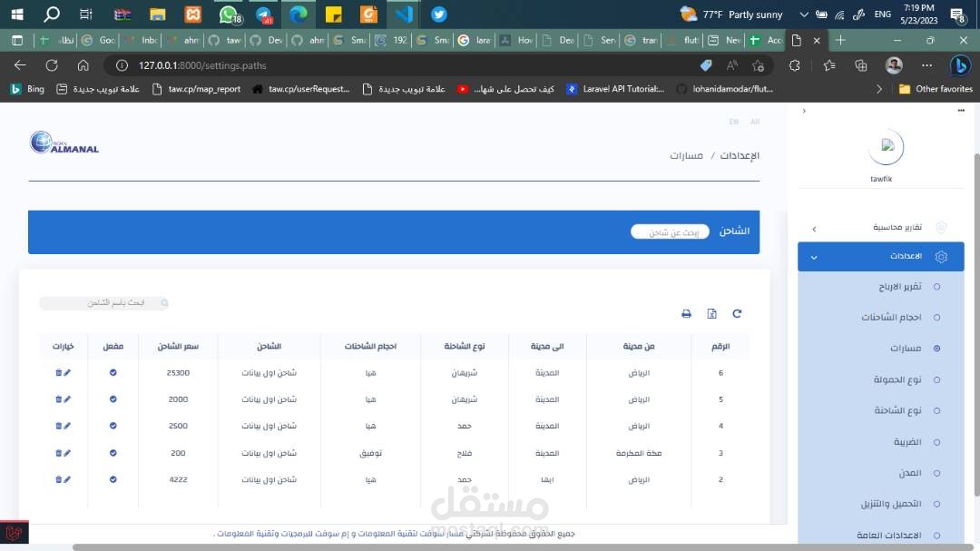
Task: Switch to the browser tab titled lara
Action: (475, 40)
